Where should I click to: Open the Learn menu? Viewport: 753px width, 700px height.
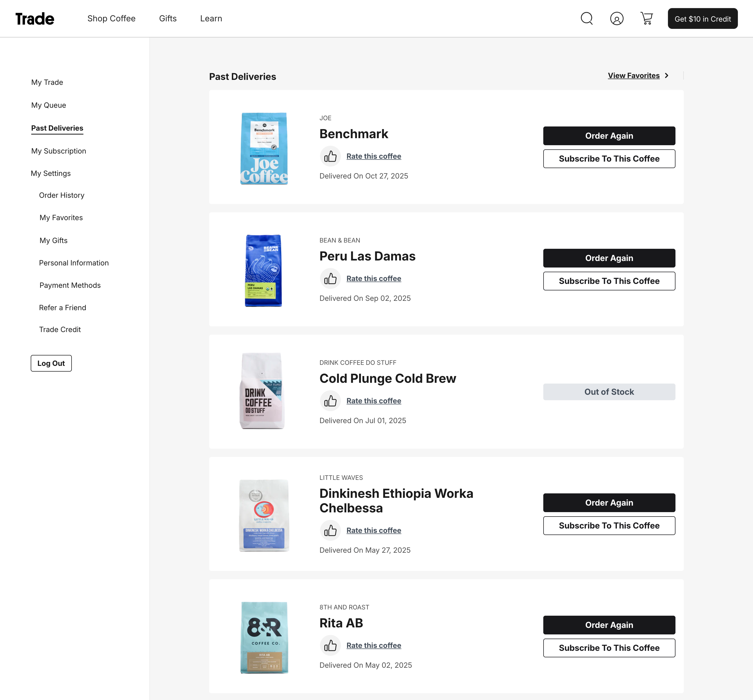tap(211, 18)
